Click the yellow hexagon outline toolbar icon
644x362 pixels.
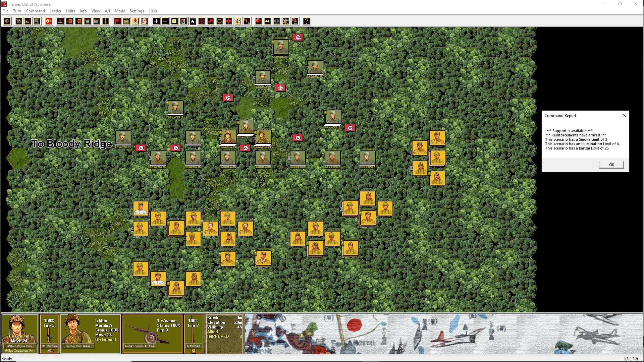220,21
